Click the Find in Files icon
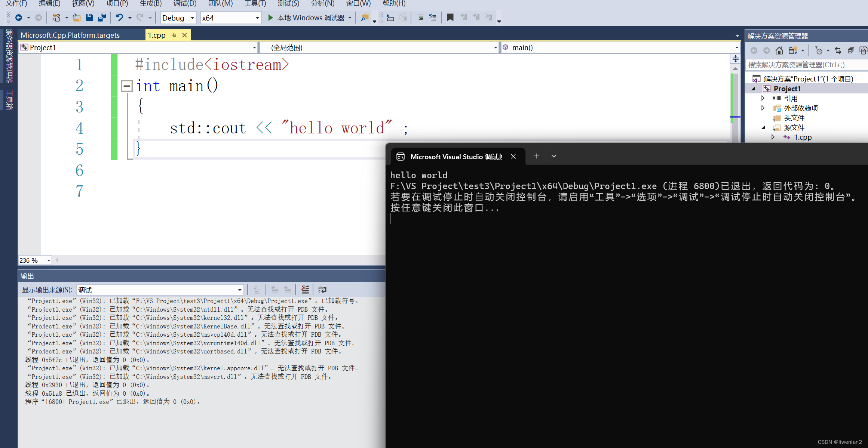 364,18
